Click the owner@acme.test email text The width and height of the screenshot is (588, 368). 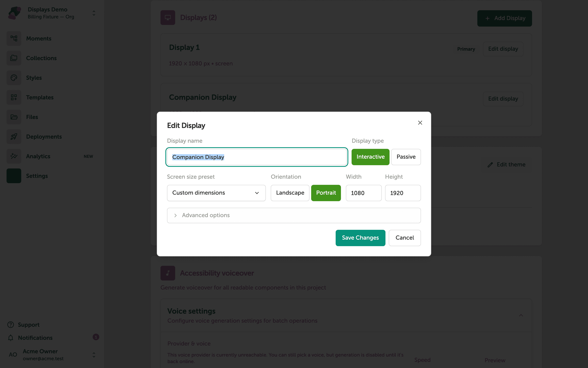(43, 359)
